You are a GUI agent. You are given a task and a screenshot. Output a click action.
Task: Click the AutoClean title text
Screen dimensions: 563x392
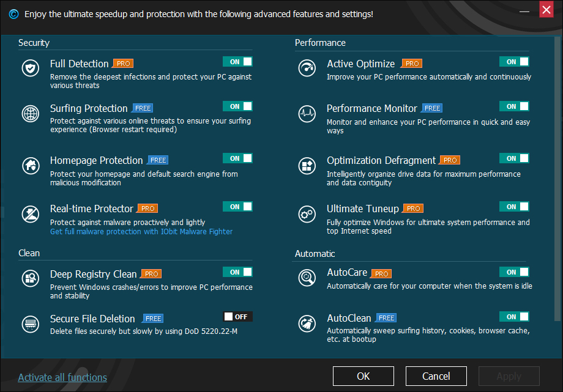pyautogui.click(x=349, y=318)
